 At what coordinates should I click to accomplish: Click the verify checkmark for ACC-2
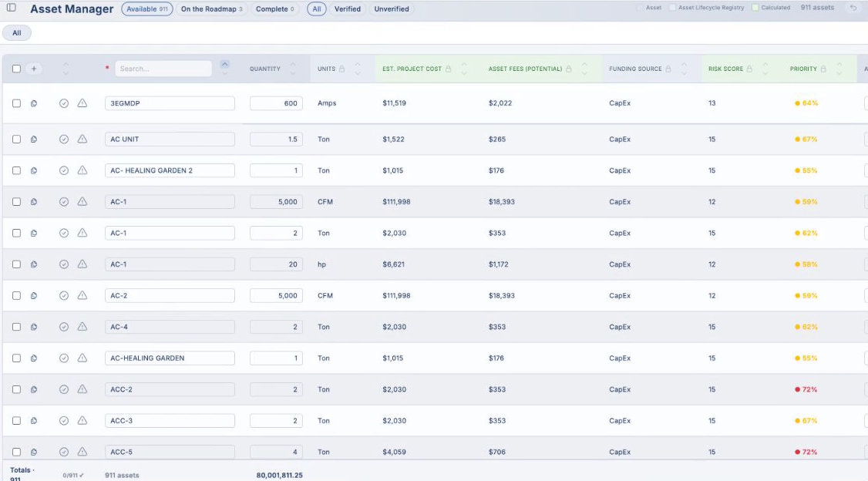tap(64, 390)
